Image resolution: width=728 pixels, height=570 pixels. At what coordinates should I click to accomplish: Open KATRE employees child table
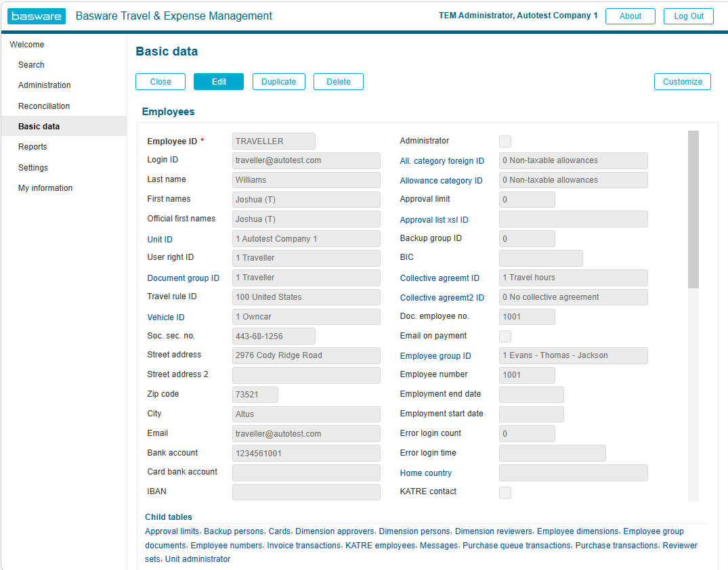[x=380, y=546]
